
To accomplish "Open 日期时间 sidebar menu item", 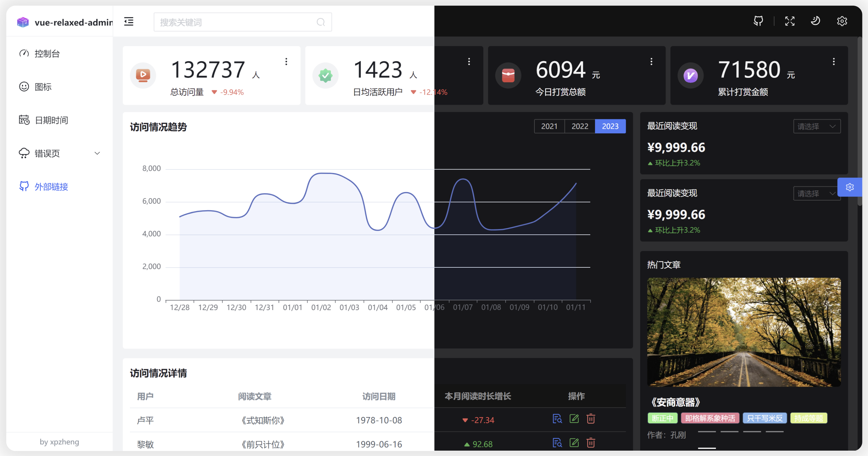I will click(x=51, y=120).
